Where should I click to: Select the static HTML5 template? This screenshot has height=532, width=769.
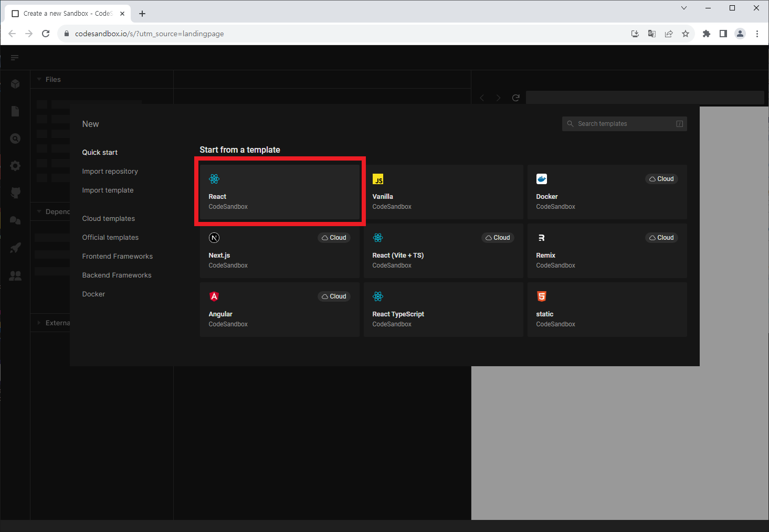607,310
